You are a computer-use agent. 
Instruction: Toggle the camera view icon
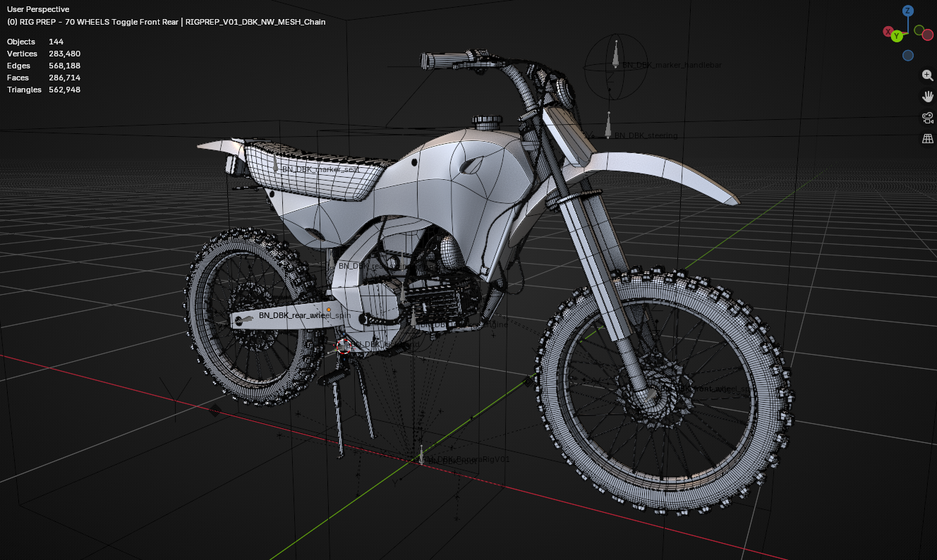click(927, 118)
